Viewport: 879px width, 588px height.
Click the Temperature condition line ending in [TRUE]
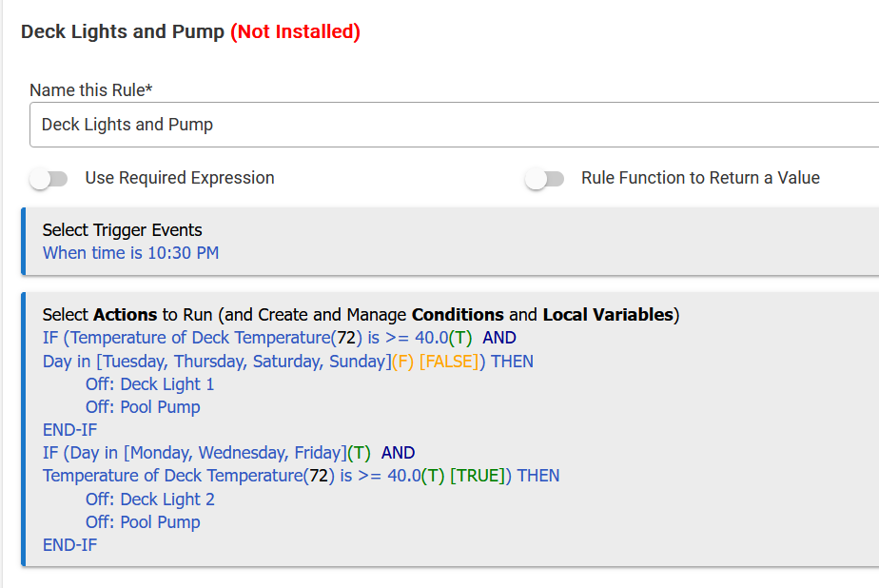coord(301,476)
